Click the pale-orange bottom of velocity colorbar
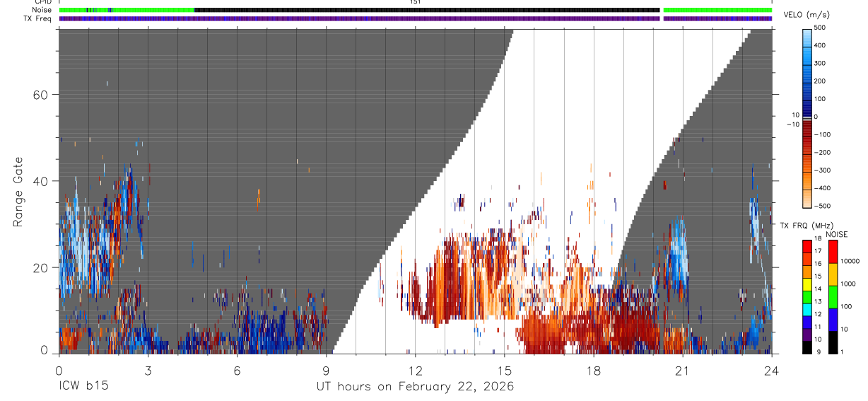Viewport: 868px width, 401px height. pos(807,200)
